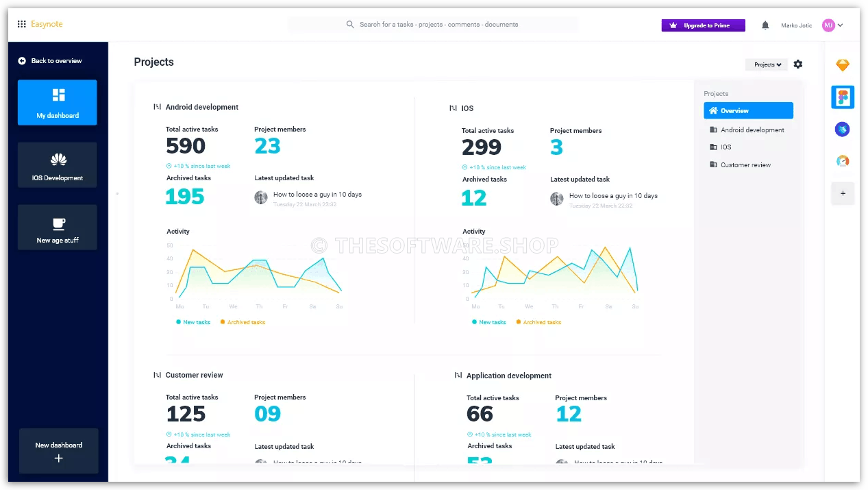Screen dimensions: 868x490
Task: Click the plus icon under New dashboard
Action: [x=59, y=458]
